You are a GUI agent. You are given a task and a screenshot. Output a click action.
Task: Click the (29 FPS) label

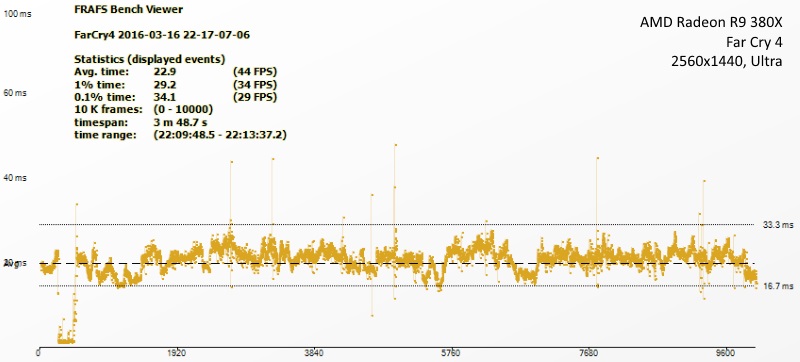(x=255, y=97)
